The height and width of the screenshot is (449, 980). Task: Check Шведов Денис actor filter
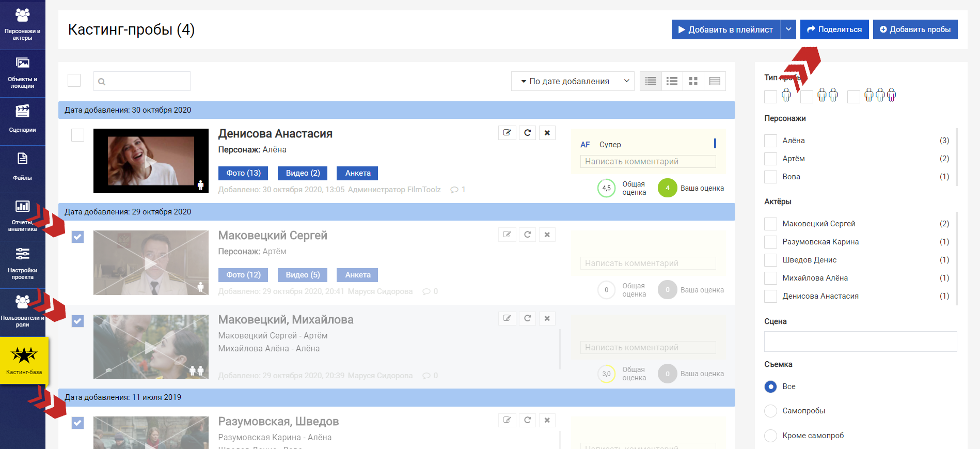point(770,260)
